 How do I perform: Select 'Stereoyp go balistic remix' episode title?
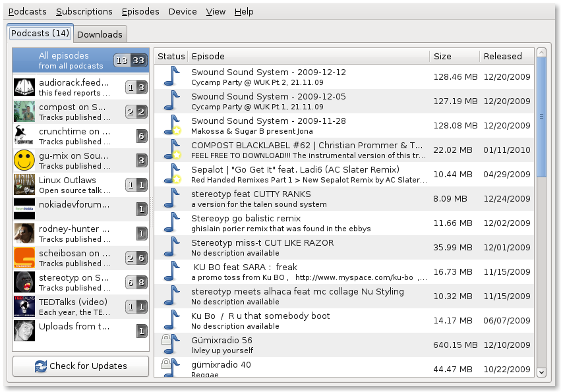point(246,218)
